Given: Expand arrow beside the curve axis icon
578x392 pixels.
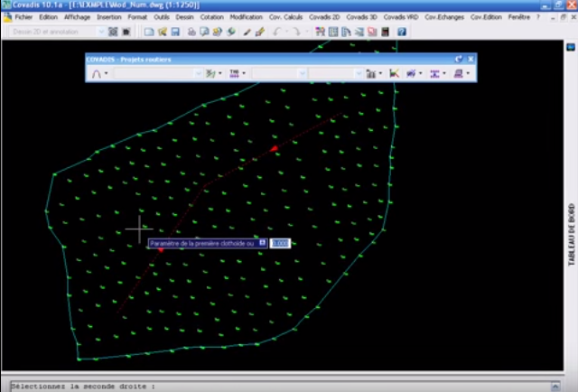Looking at the screenshot, I should click(107, 73).
